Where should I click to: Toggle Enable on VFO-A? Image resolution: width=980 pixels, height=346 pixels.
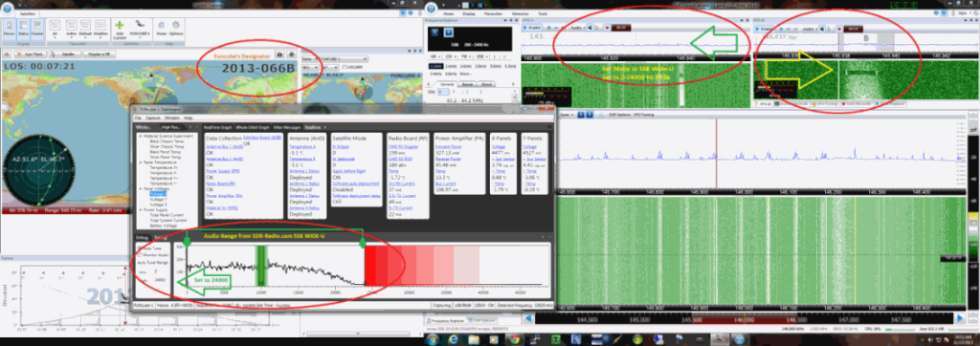coord(532,28)
